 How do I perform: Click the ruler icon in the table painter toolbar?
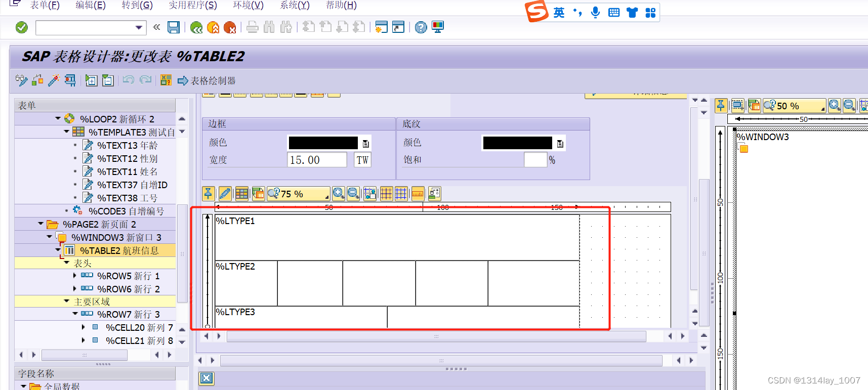[418, 193]
